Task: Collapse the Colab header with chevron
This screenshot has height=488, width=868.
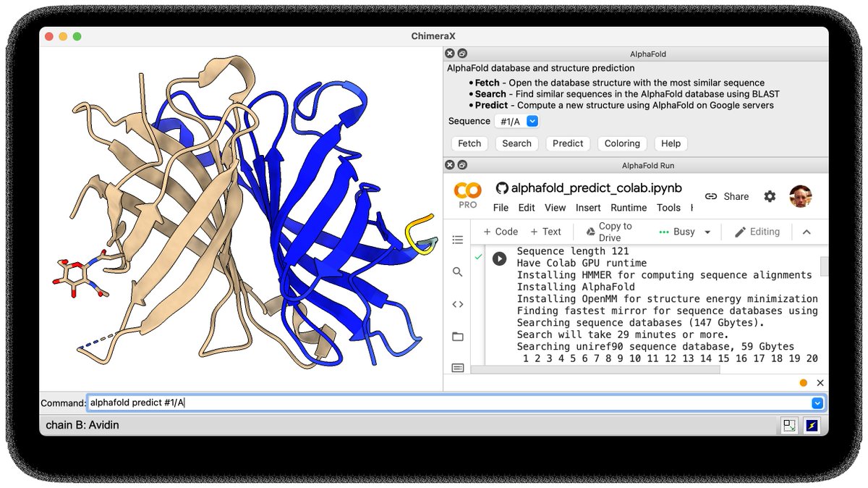Action: tap(807, 232)
